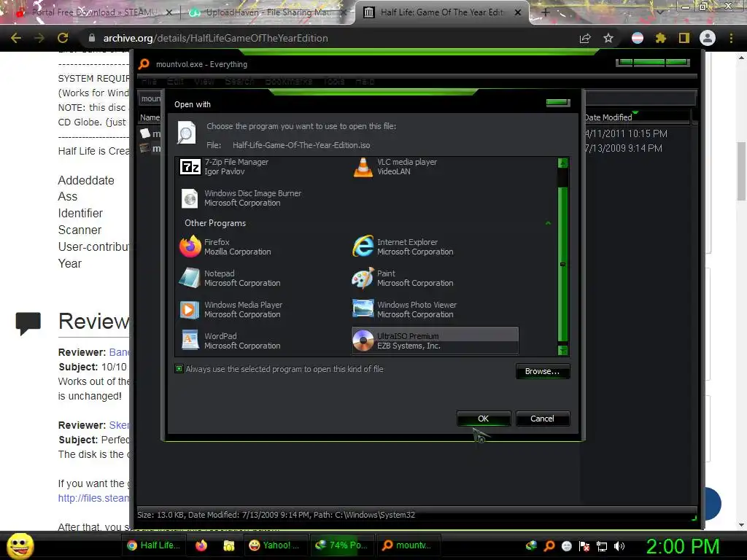The height and width of the screenshot is (560, 747).
Task: Click 7/13/2009 9:14 PM date entry
Action: click(x=624, y=148)
